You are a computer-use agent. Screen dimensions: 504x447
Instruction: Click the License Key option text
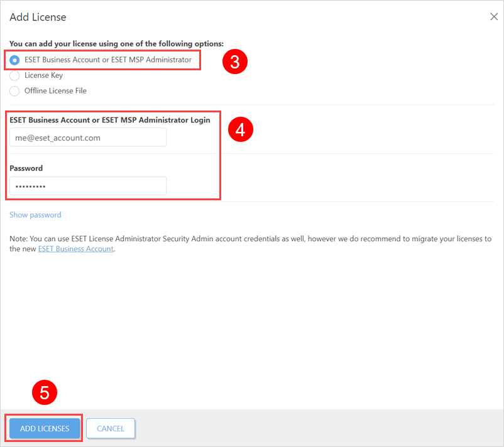(44, 75)
